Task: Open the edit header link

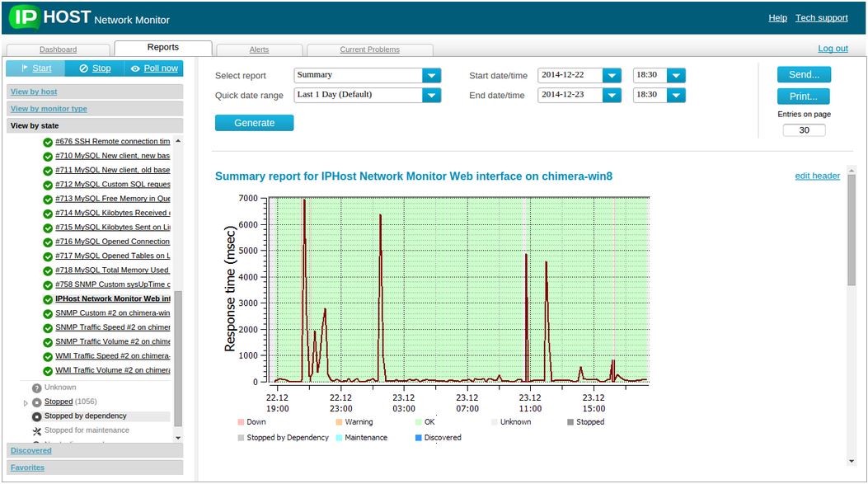Action: [817, 176]
